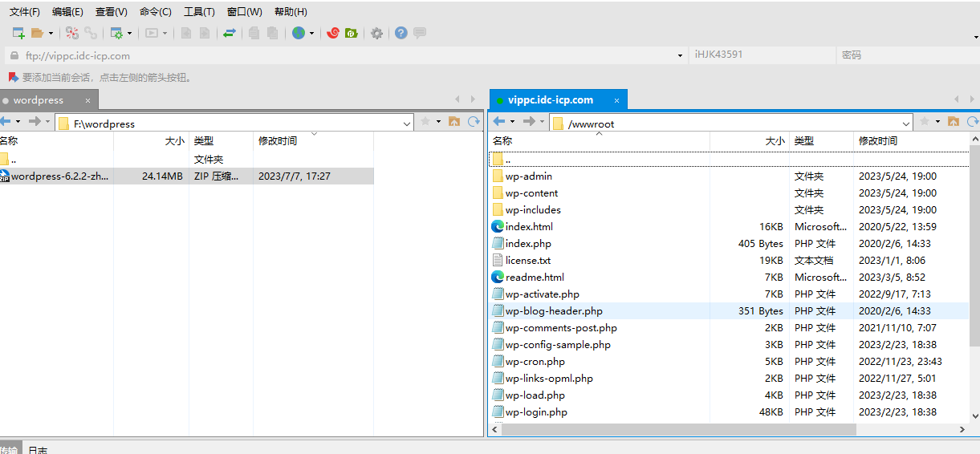Expand the F:\wordpress path dropdown
980x454 pixels.
pyautogui.click(x=406, y=124)
